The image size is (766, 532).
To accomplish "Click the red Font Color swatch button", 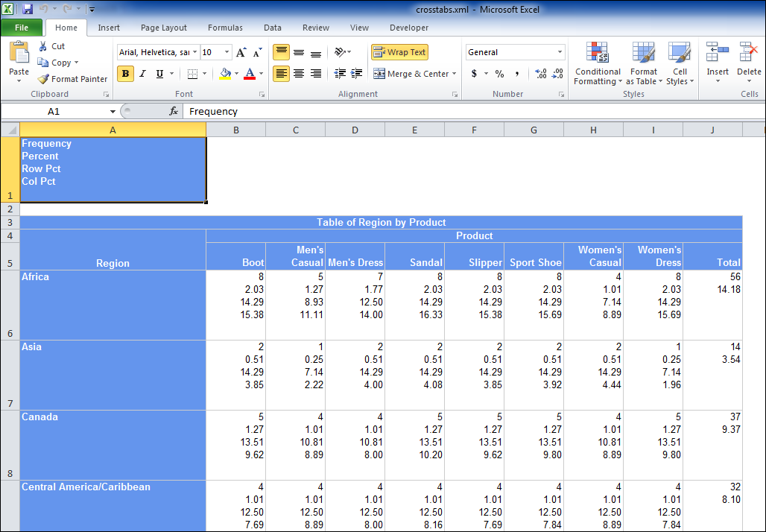I will pyautogui.click(x=249, y=74).
